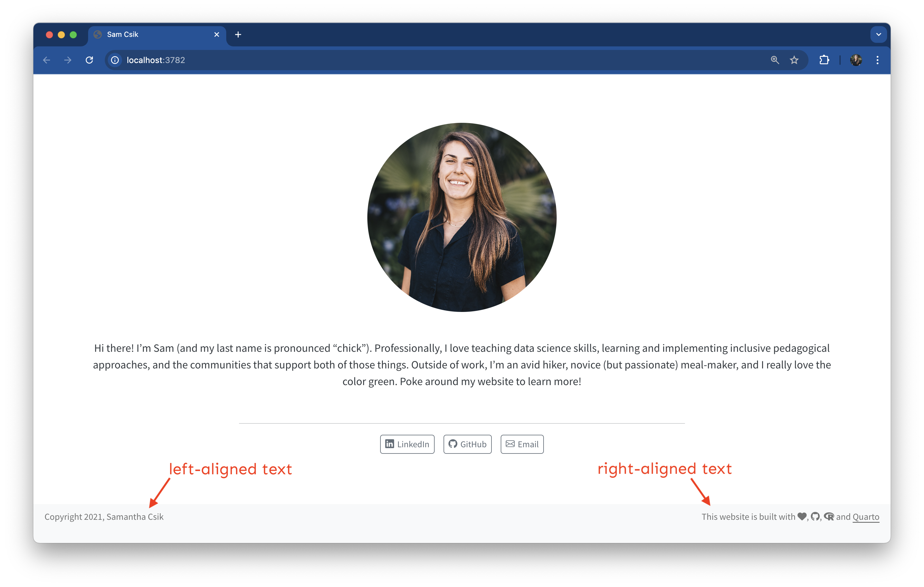
Task: Open the extensions puzzle icon
Action: point(824,60)
